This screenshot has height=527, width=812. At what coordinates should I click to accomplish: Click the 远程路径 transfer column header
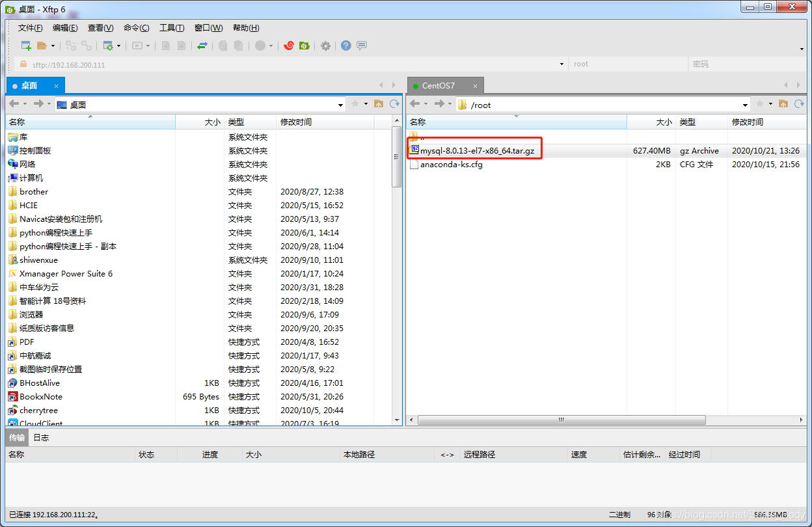pos(513,454)
